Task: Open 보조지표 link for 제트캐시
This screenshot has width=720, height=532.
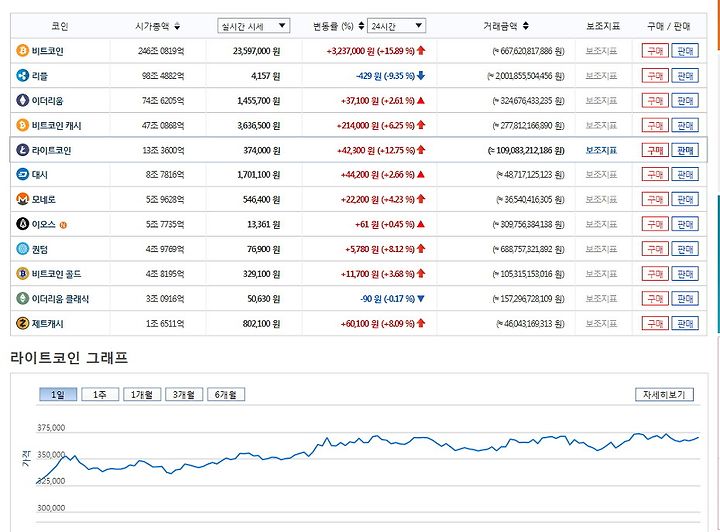Action: 602,324
